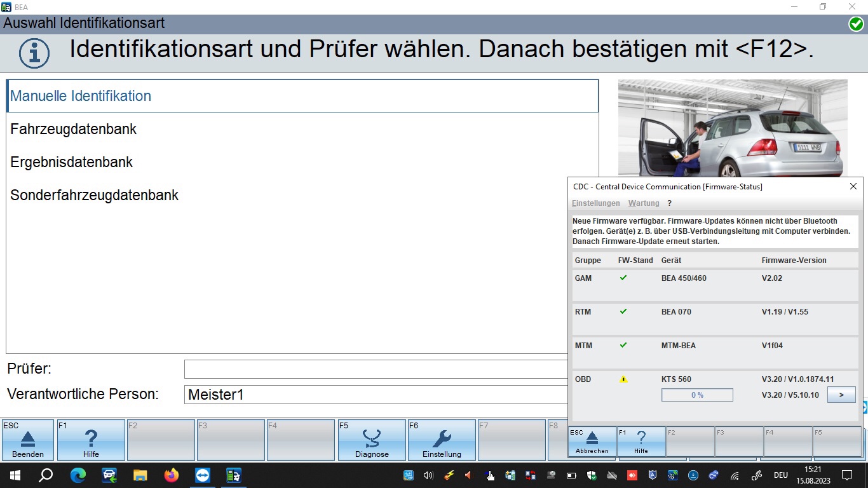Click ESC Abbrechen in the CDC window
868x488 pixels.
point(592,442)
